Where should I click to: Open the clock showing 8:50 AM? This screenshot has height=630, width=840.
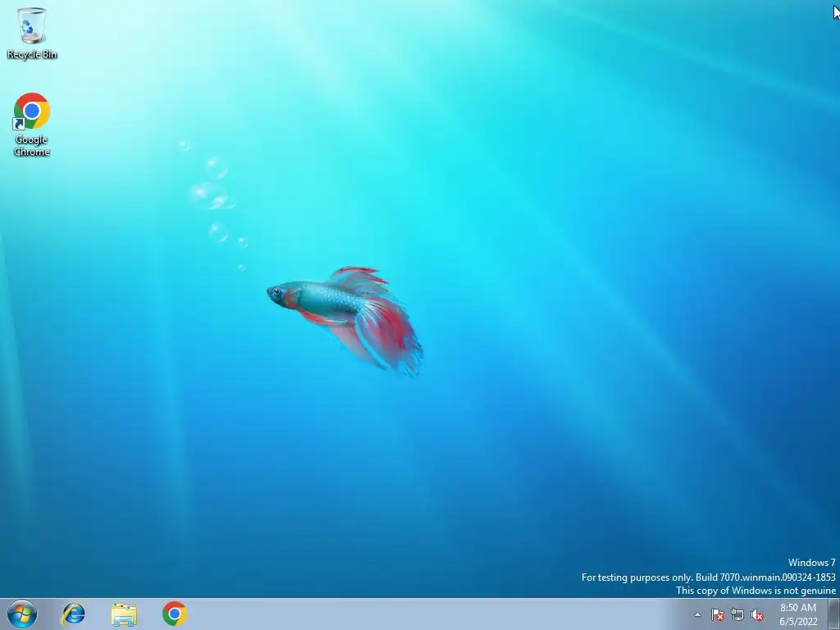[798, 614]
